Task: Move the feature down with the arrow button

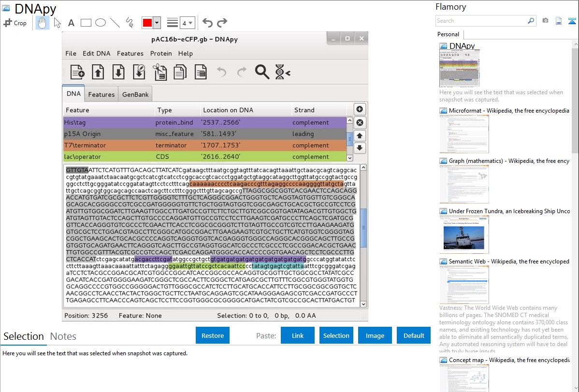Action: pyautogui.click(x=360, y=148)
